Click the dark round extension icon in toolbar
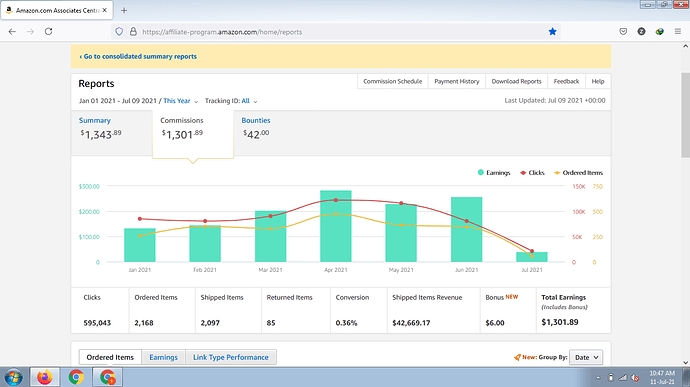The height and width of the screenshot is (387, 690). tap(642, 32)
